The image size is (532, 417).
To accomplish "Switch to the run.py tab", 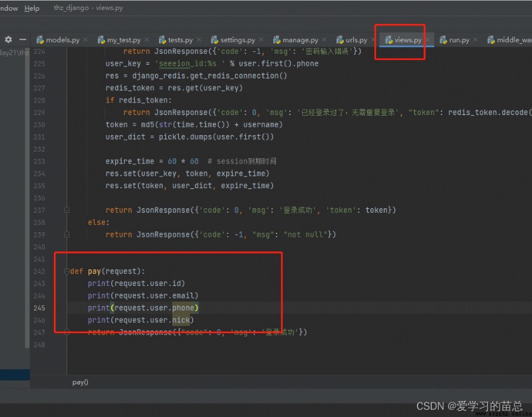I will (x=459, y=40).
